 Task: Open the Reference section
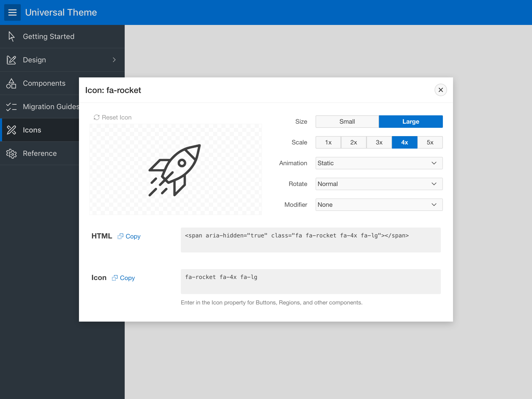[x=39, y=153]
